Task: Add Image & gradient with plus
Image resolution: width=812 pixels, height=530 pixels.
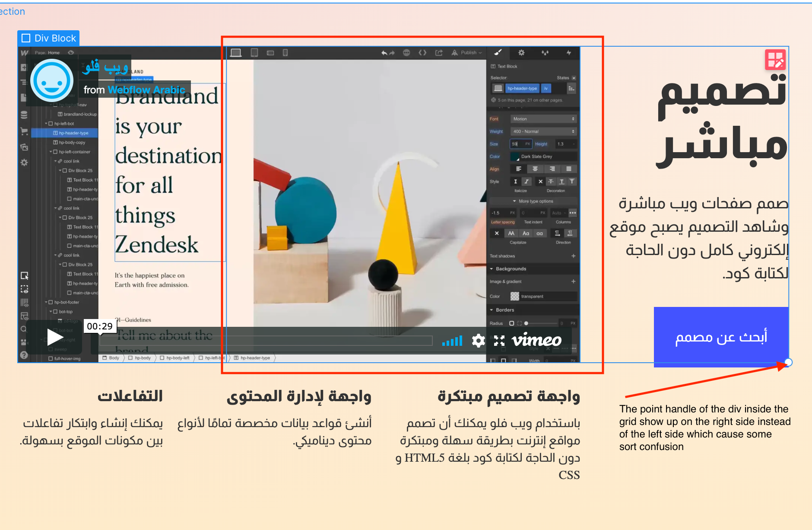Action: point(573,281)
